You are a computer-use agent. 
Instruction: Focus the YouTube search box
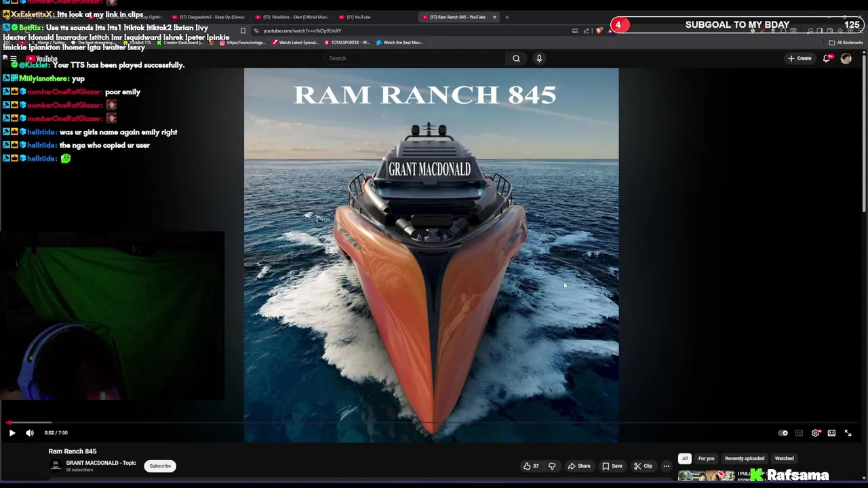pyautogui.click(x=416, y=58)
